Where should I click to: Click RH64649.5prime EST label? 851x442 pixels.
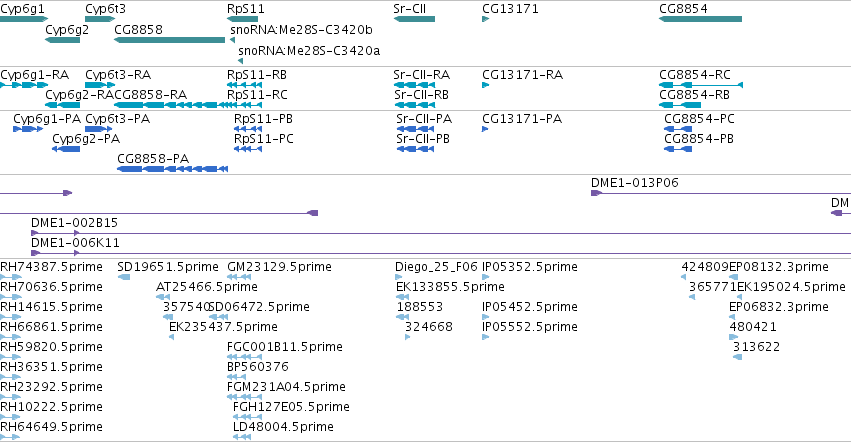point(51,426)
